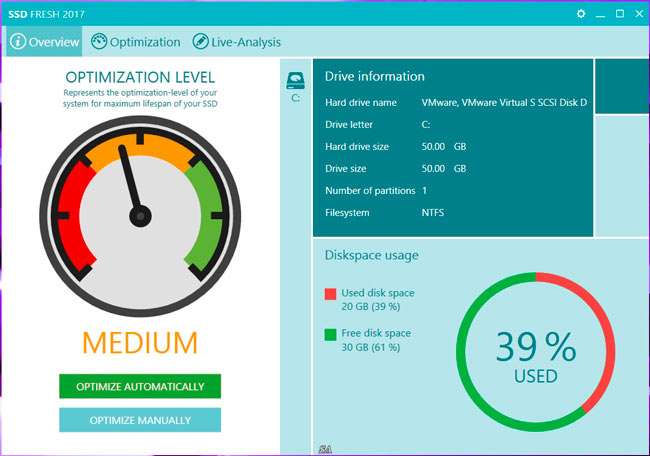Viewport: 650px width, 456px height.
Task: Maximize the SSD Fresh window
Action: (x=620, y=14)
